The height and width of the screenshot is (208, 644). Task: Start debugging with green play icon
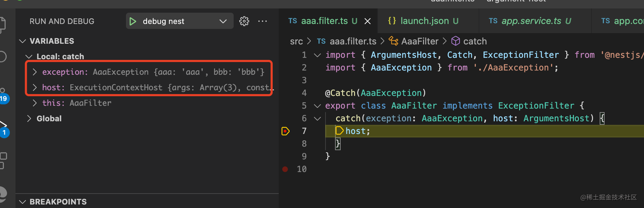click(x=133, y=22)
